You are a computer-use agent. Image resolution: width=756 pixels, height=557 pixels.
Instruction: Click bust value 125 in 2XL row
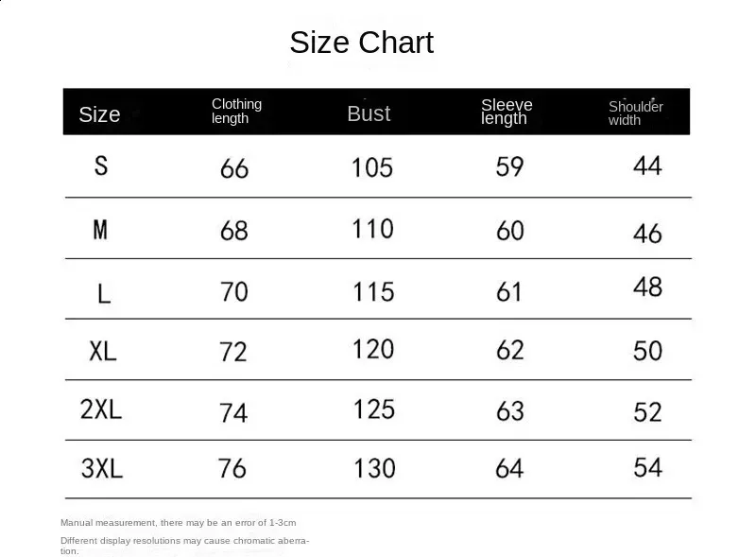[x=373, y=409]
